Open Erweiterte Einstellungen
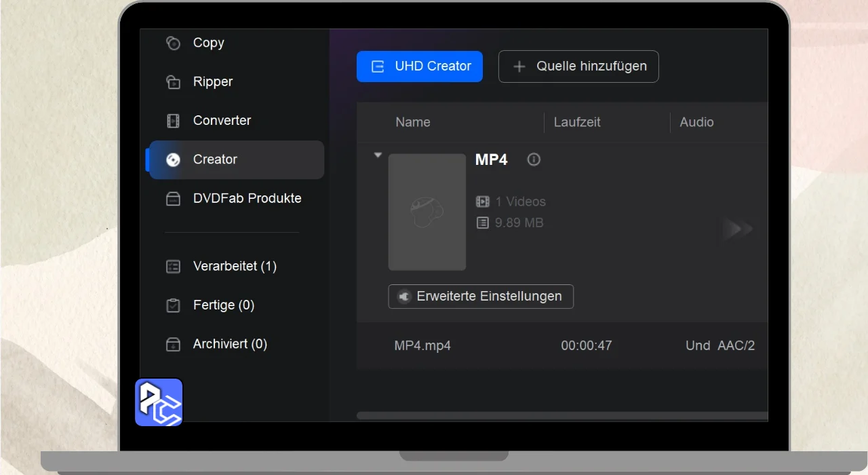This screenshot has width=868, height=475. coord(481,297)
